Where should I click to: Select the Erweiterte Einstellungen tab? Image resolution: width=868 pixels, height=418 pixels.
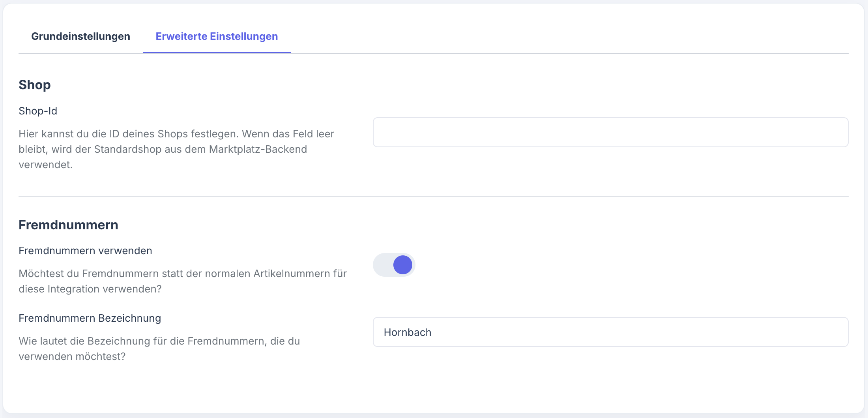(217, 36)
